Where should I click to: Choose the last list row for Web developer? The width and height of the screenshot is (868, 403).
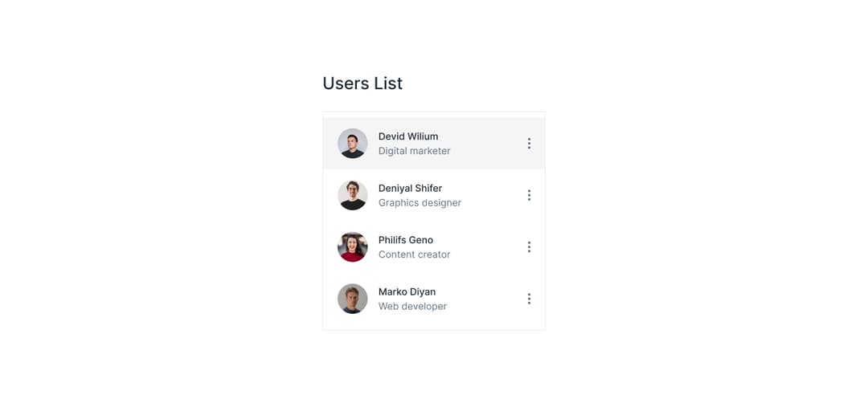(434, 299)
